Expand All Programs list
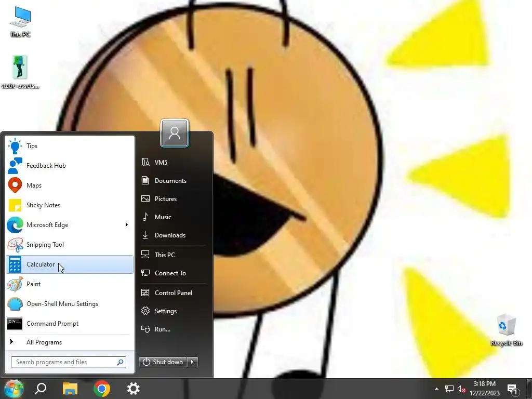This screenshot has height=399, width=532. 70,342
